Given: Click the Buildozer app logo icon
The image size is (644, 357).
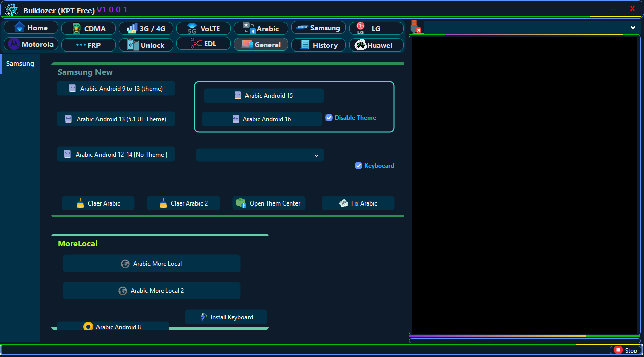Looking at the screenshot, I should coord(12,9).
